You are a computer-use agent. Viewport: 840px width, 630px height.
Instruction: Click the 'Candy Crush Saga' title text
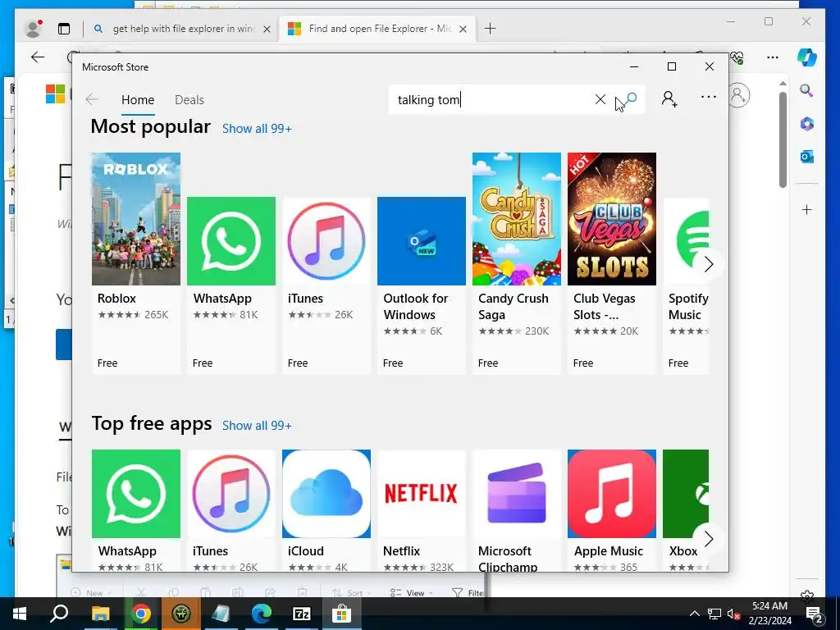[x=513, y=307]
